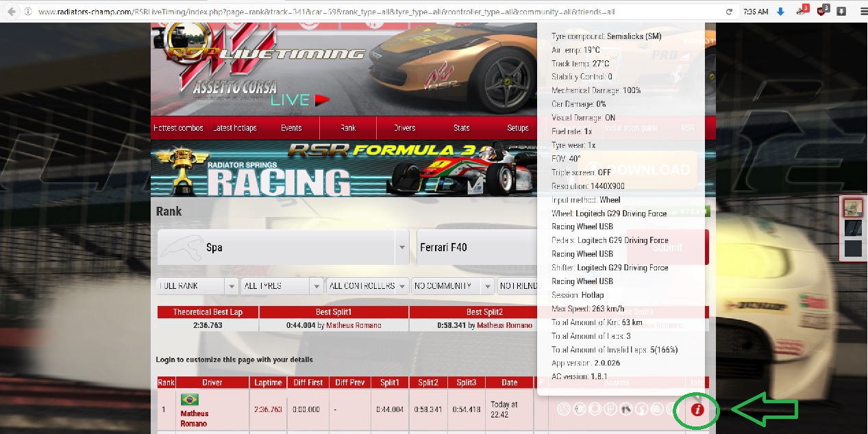Screen dimensions: 868x434
Task: Expand the Spa track dropdown
Action: pyautogui.click(x=284, y=247)
